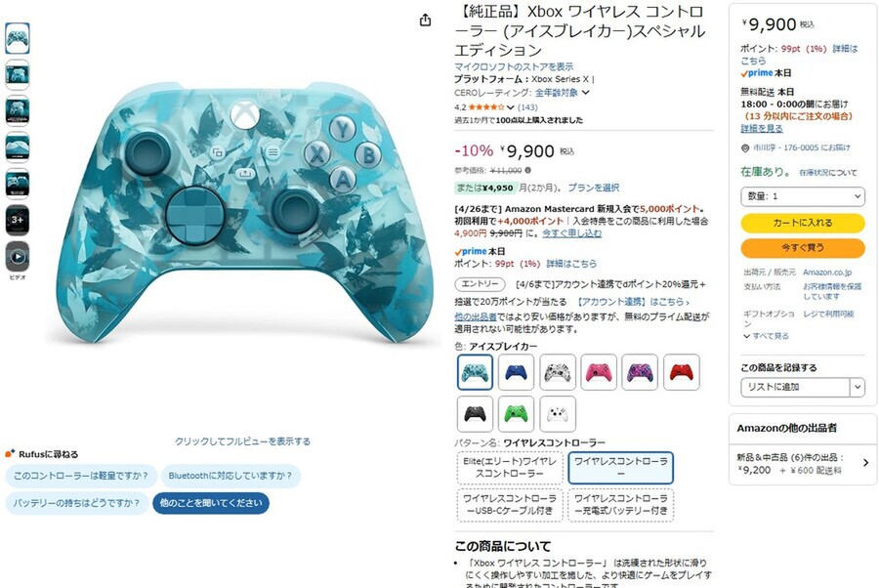Select Elite wireless controller pattern option
Viewport: 879px width, 588px height.
point(510,468)
